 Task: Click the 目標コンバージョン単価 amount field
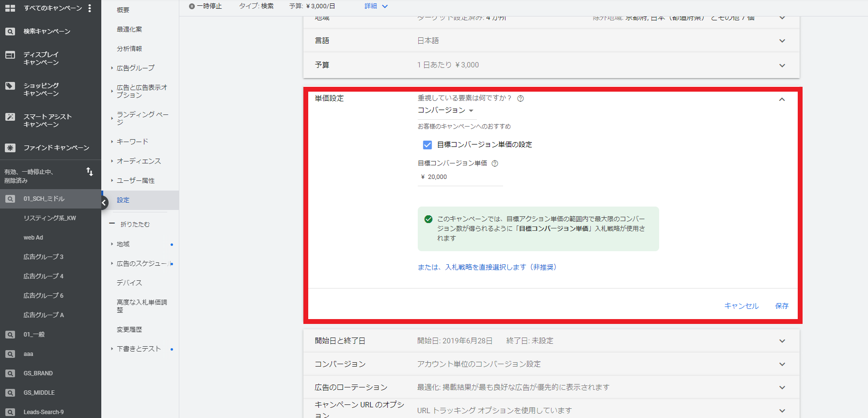click(460, 177)
